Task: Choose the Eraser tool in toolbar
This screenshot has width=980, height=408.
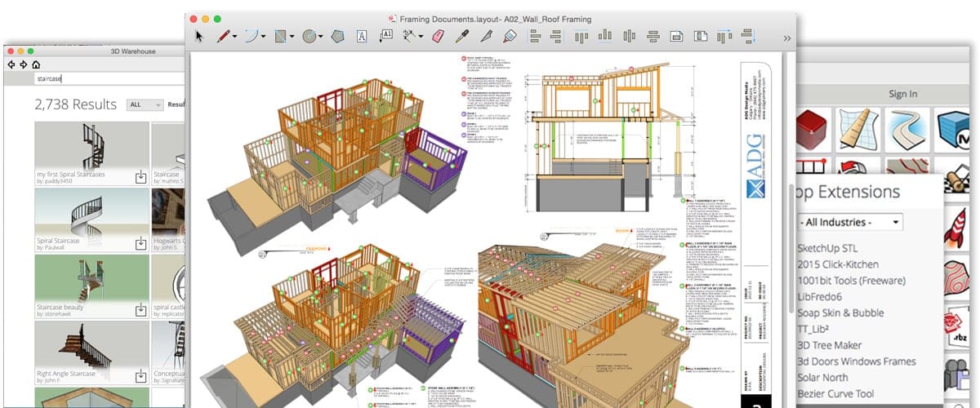Action: point(436,36)
